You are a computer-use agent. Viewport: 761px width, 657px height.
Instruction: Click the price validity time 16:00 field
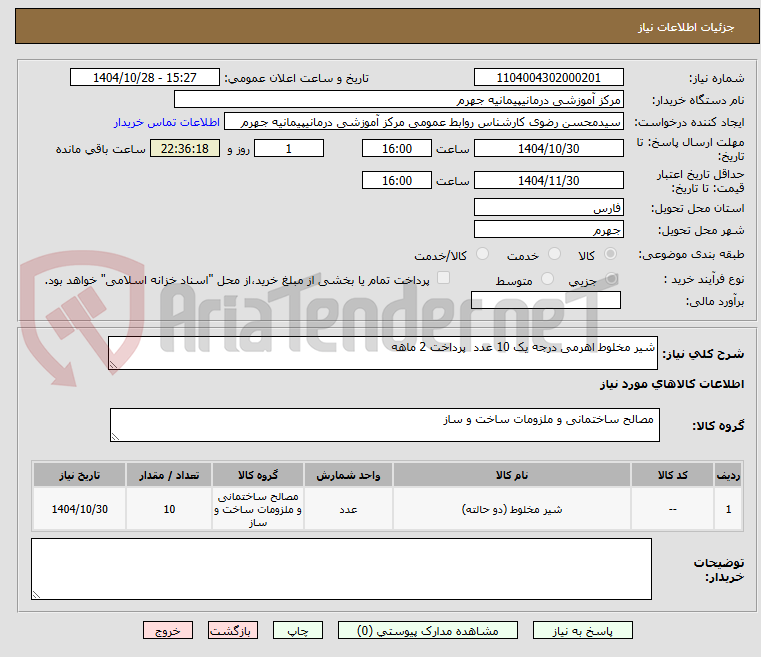tap(397, 180)
